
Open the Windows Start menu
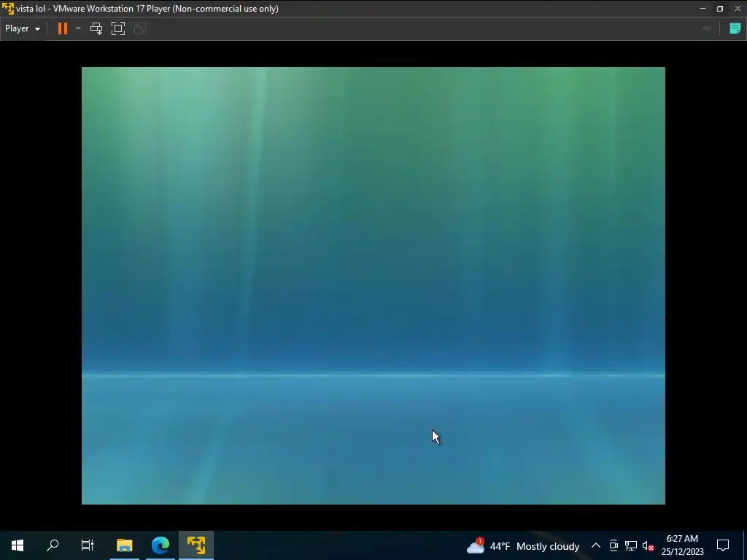[x=18, y=545]
